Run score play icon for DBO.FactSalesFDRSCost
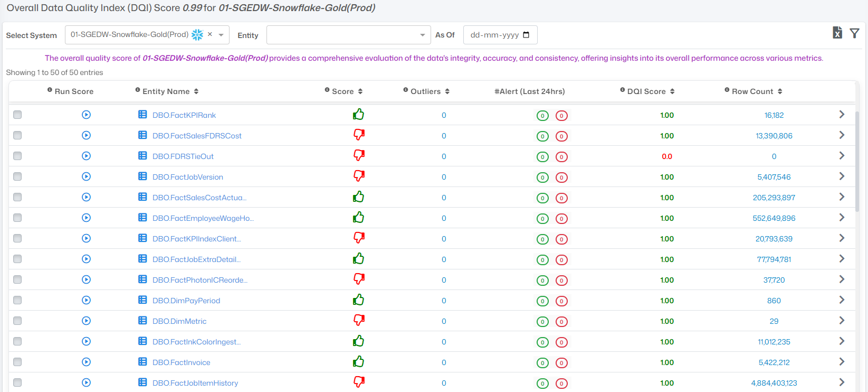 [87, 135]
